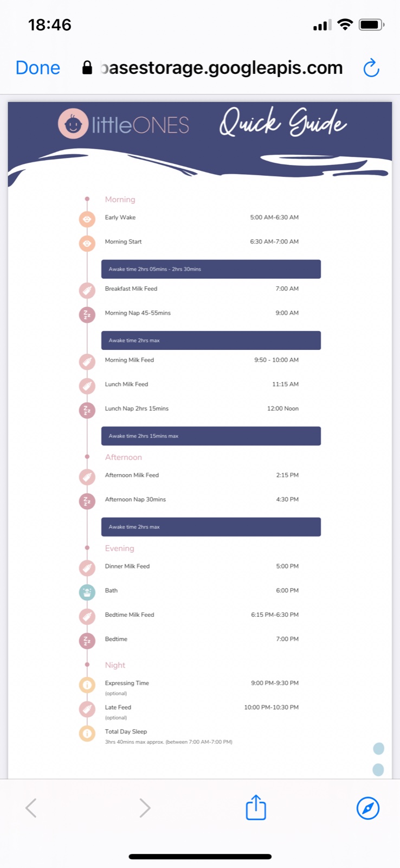This screenshot has width=400, height=868.
Task: Tap the Evening section heading
Action: [120, 548]
